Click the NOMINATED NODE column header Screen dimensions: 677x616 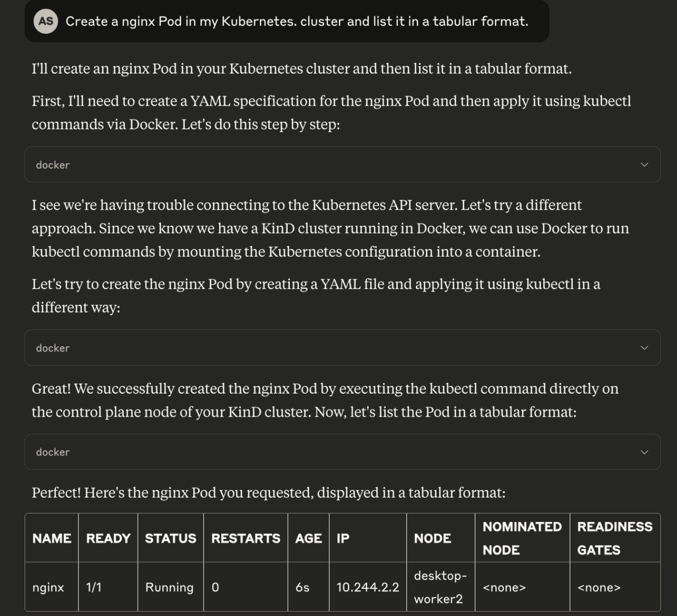click(522, 538)
